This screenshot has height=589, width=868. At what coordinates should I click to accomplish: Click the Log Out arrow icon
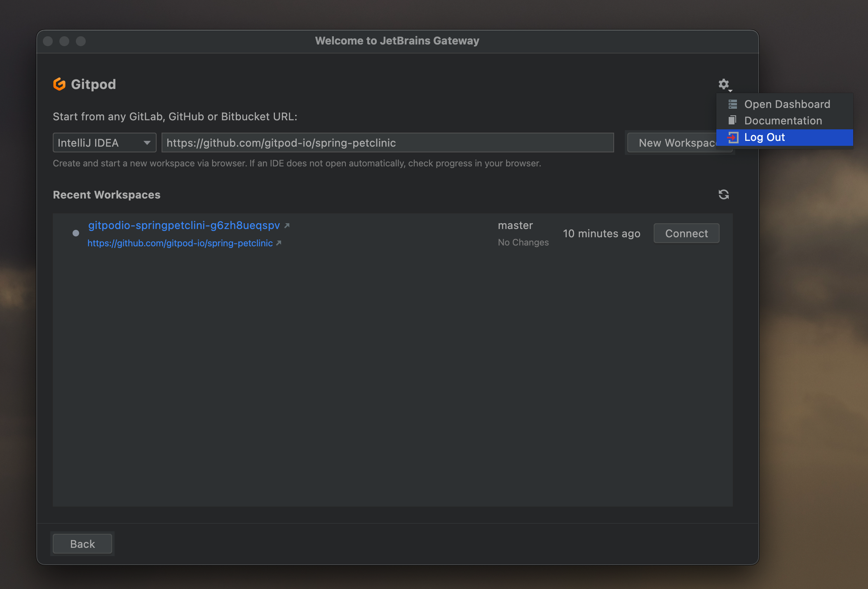[x=732, y=138]
